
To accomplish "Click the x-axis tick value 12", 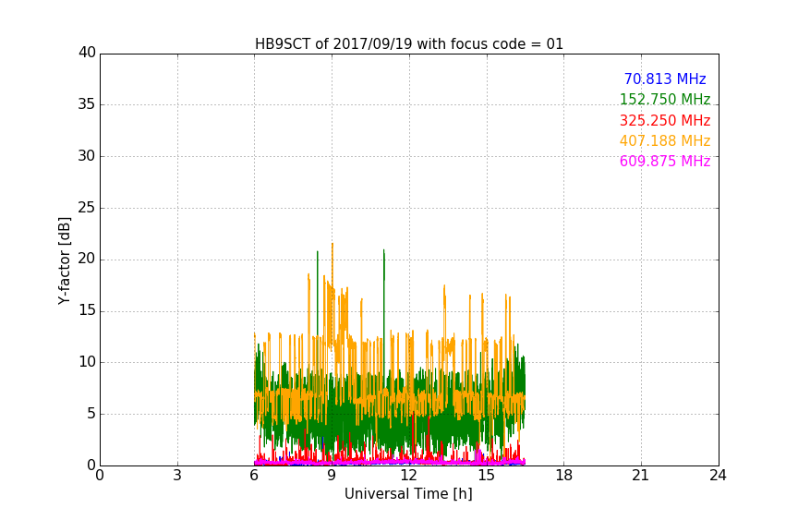I will click(x=409, y=476).
